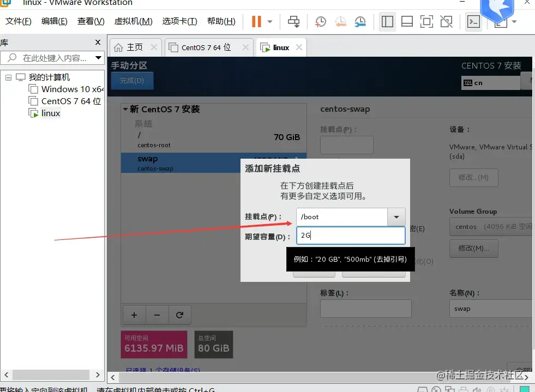Open the console view icon
This screenshot has height=392, width=535.
click(x=473, y=21)
